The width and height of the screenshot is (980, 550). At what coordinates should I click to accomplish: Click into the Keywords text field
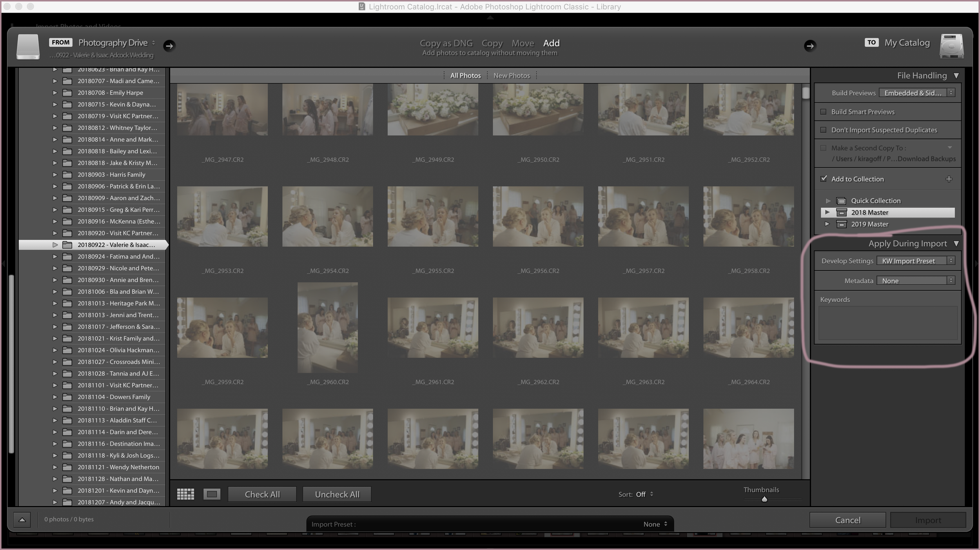click(x=887, y=323)
